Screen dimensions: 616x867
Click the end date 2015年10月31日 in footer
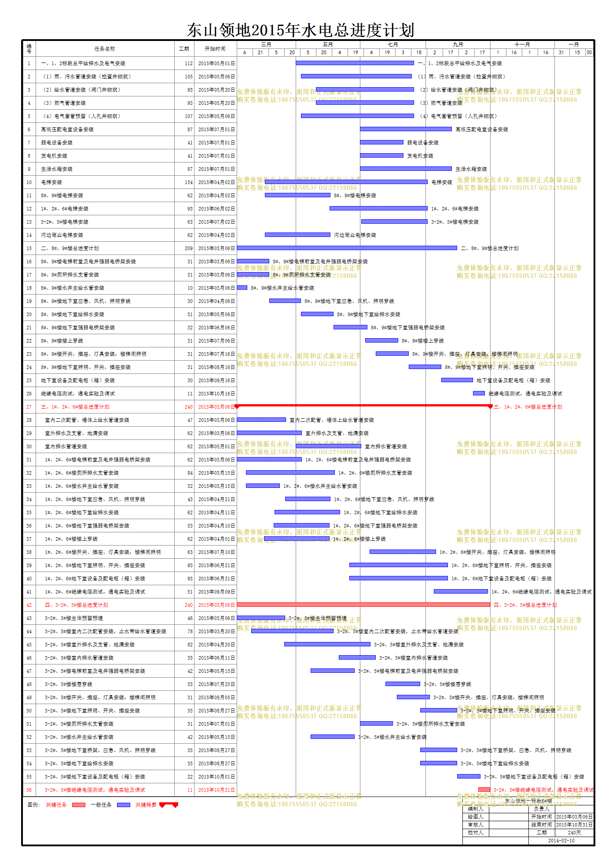click(x=574, y=825)
